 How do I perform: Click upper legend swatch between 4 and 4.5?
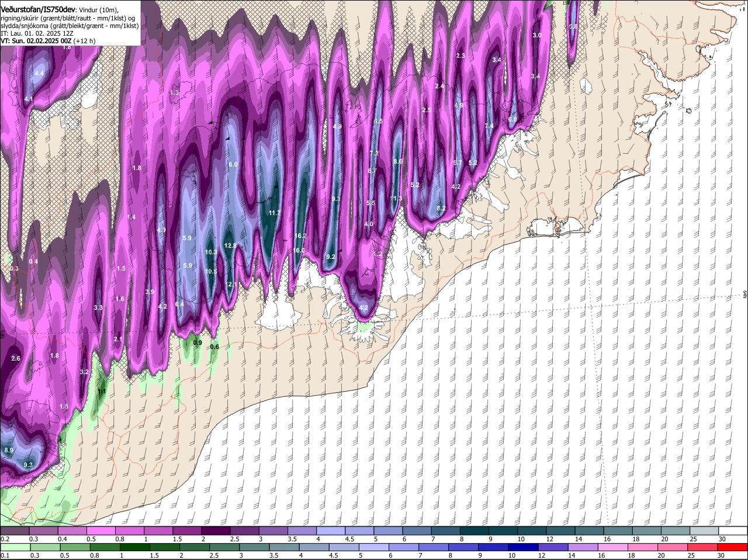coord(331,531)
